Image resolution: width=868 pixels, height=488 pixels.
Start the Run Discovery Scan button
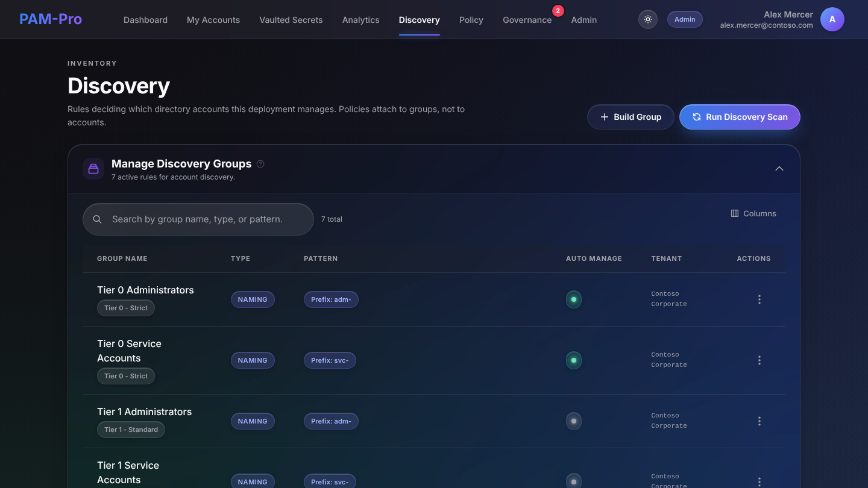click(x=740, y=117)
